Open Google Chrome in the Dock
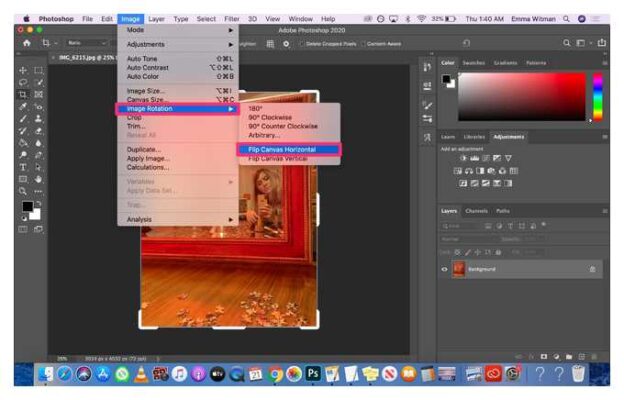The height and width of the screenshot is (400, 624). 275,374
